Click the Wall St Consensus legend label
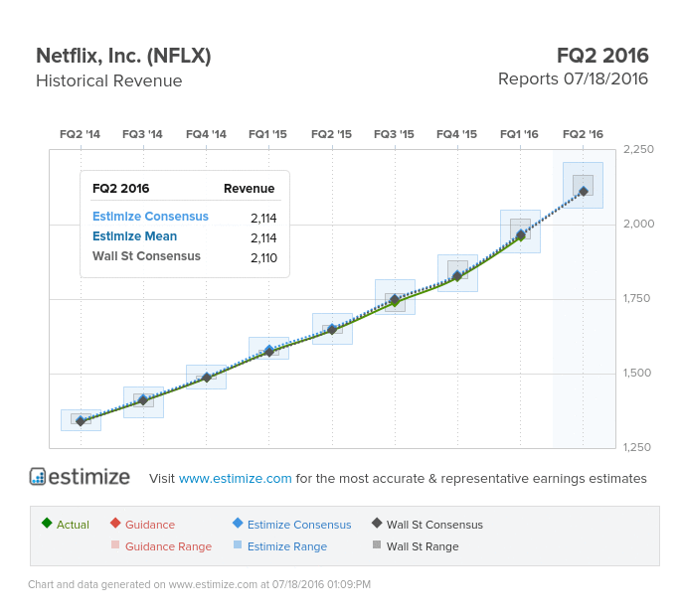The height and width of the screenshot is (616, 681). pos(434,525)
